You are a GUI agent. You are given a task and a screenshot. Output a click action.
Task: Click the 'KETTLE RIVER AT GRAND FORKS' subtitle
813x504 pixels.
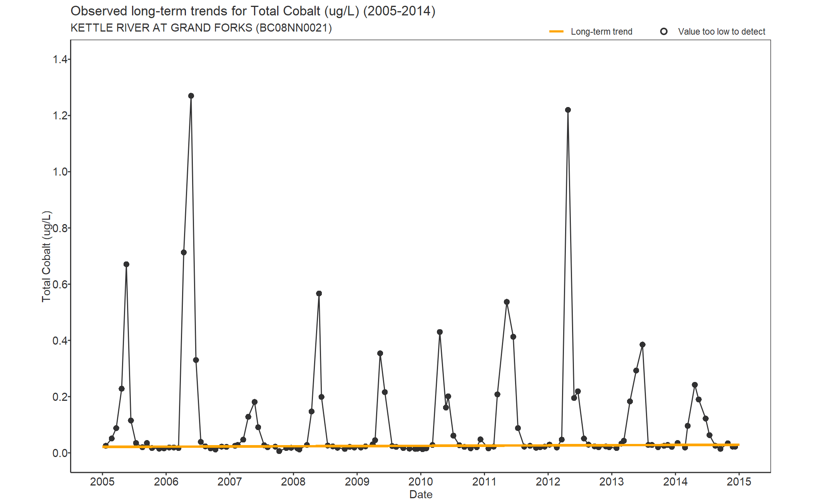coord(201,28)
